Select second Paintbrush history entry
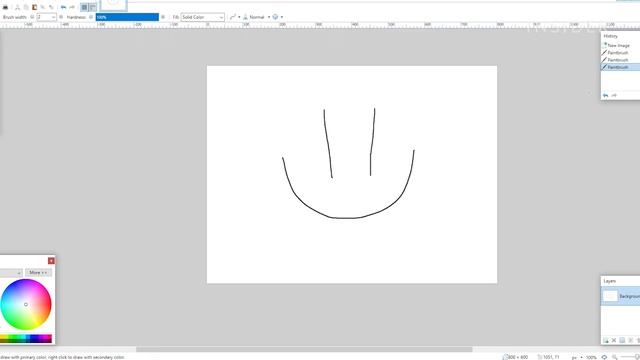This screenshot has height=360, width=640. coord(620,60)
